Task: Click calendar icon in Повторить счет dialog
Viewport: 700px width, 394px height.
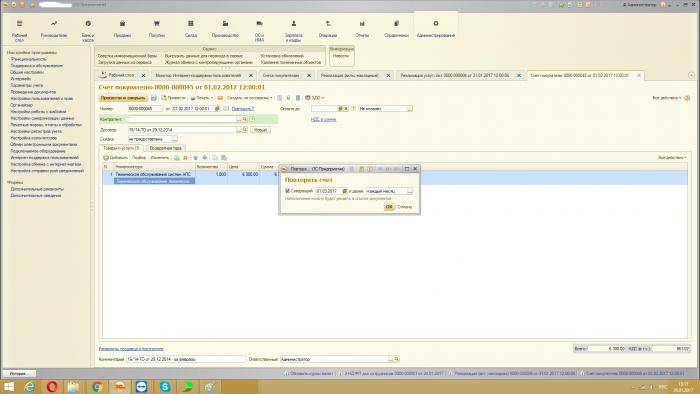Action: tap(345, 191)
